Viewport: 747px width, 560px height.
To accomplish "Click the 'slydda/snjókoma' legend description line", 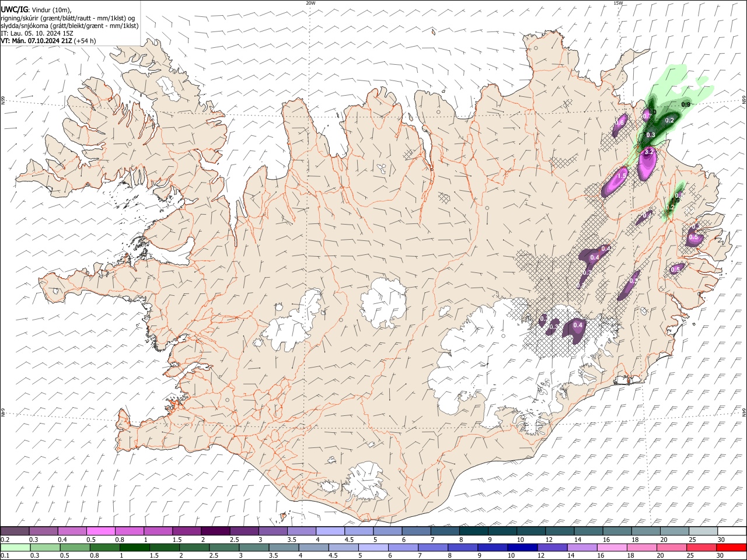I will [x=69, y=26].
